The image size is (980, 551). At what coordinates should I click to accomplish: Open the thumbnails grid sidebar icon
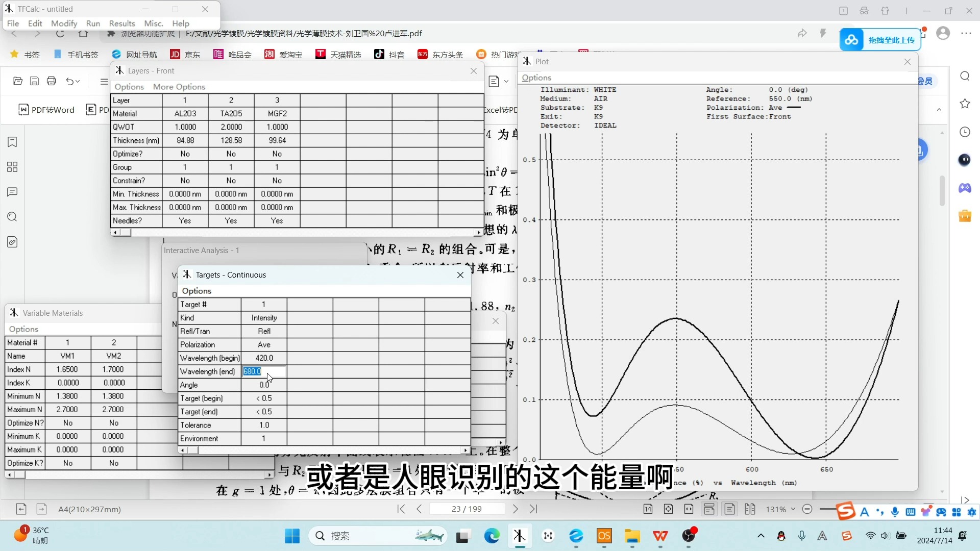click(x=12, y=167)
